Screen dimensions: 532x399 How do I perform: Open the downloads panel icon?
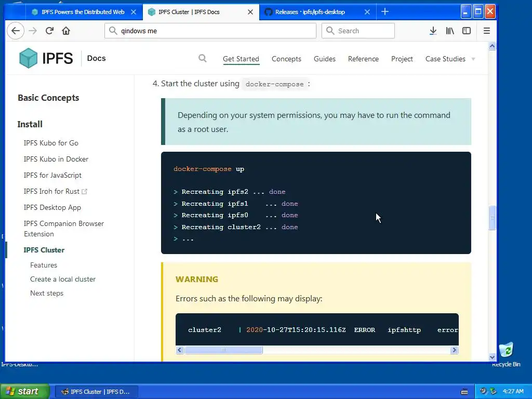tap(433, 31)
